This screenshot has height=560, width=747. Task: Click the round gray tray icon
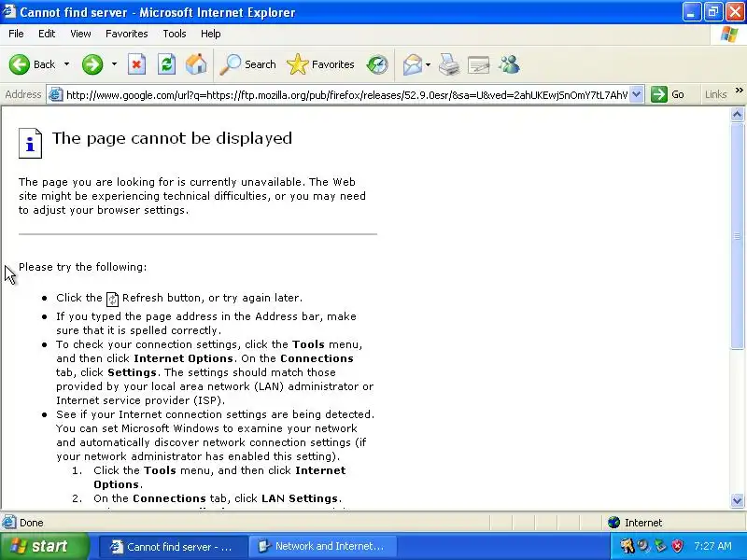pos(643,546)
